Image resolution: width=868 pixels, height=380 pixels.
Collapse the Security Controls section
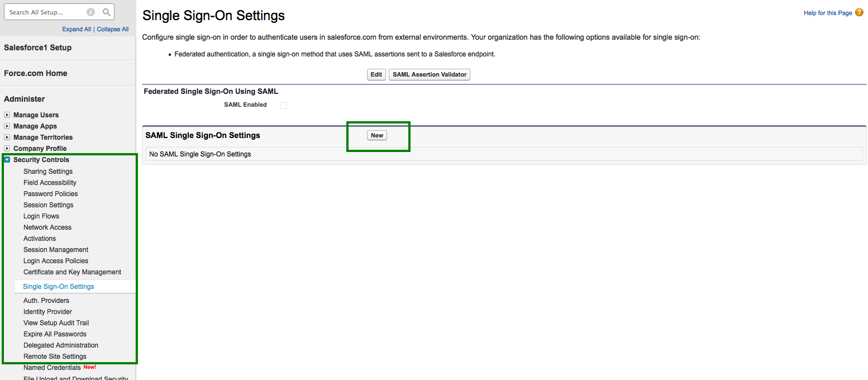coord(7,160)
